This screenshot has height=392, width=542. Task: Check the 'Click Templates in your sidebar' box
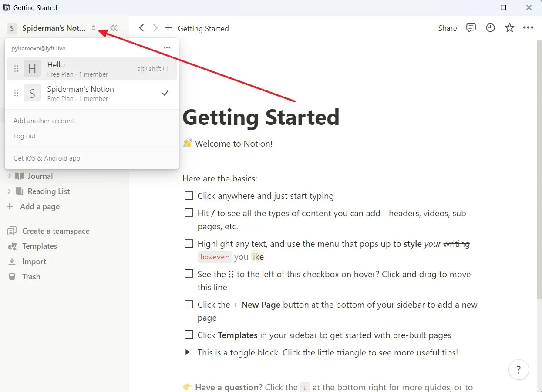pos(189,335)
